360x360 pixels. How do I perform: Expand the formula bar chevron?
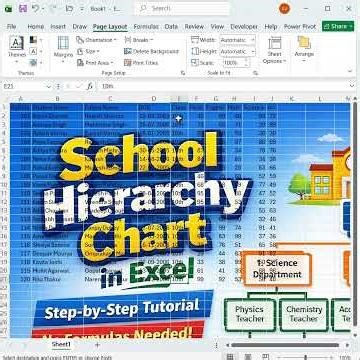pos(352,86)
